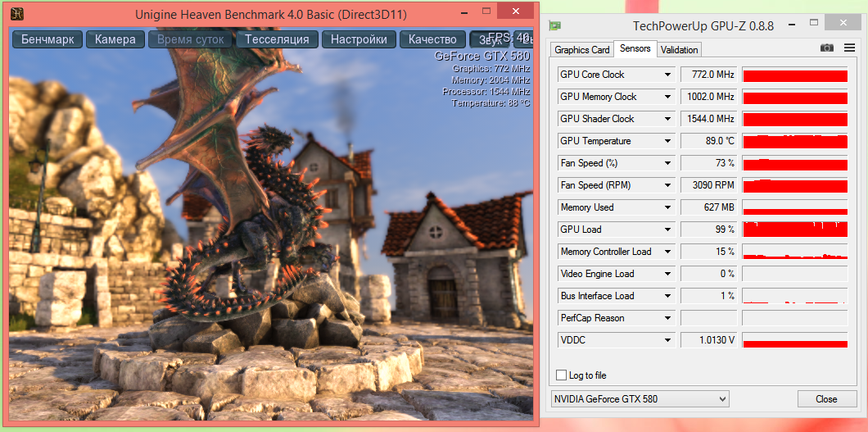Click the 99 % GPU load value

coord(709,230)
